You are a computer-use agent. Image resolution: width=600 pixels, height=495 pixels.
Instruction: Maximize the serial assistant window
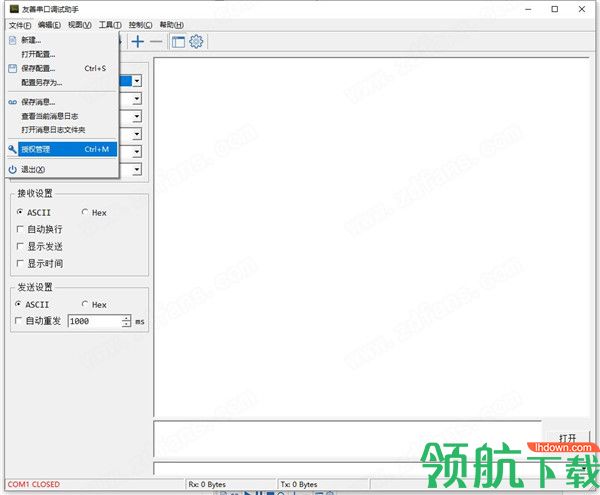(555, 9)
